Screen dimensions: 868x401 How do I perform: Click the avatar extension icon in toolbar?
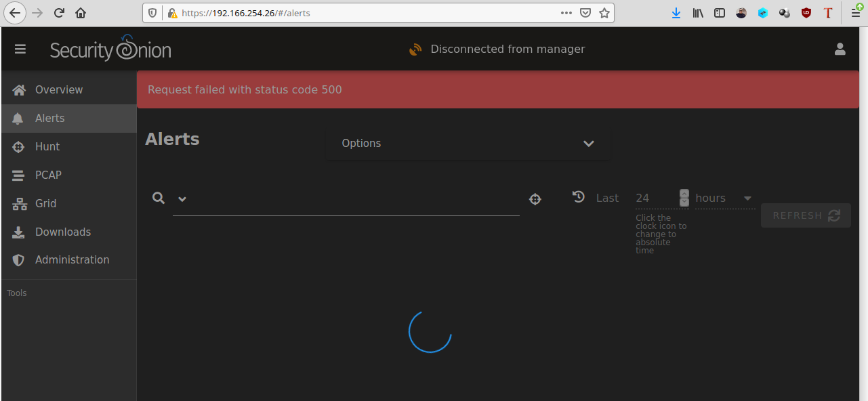coord(741,13)
